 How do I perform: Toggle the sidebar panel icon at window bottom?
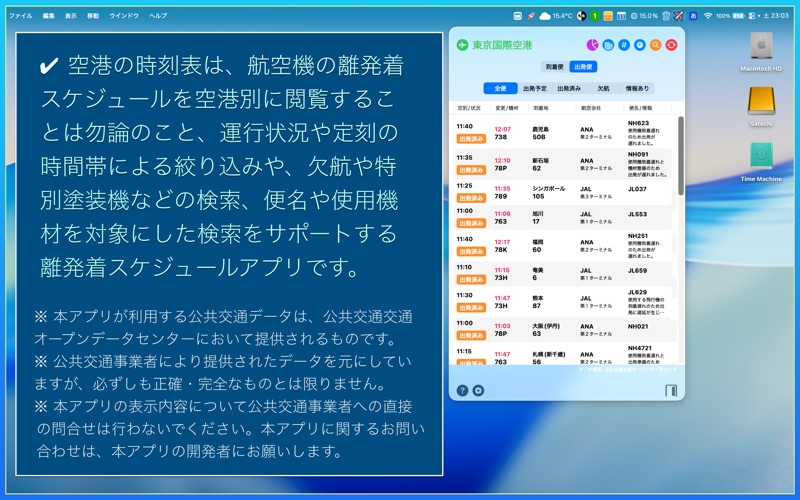[671, 390]
